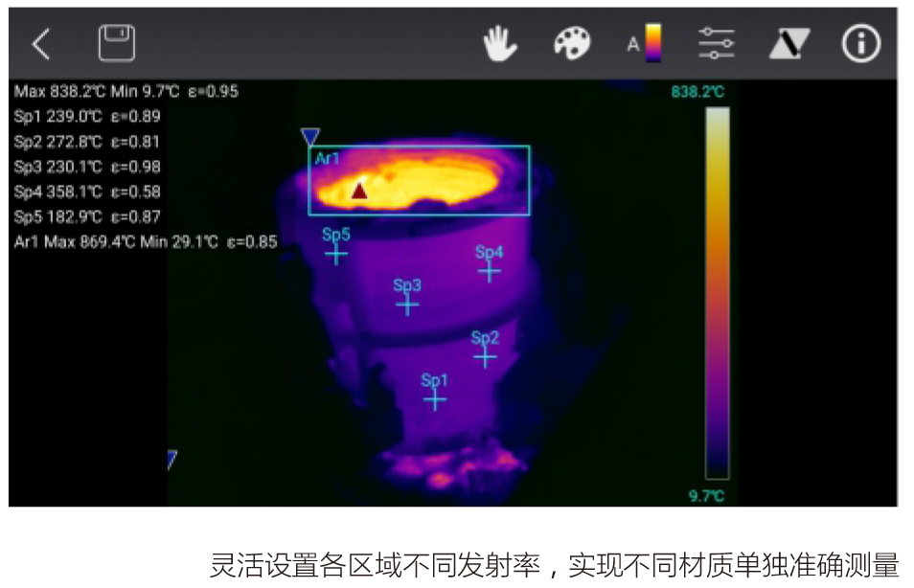Click the red max temperature triangle
The width and height of the screenshot is (914, 588).
[x=359, y=191]
